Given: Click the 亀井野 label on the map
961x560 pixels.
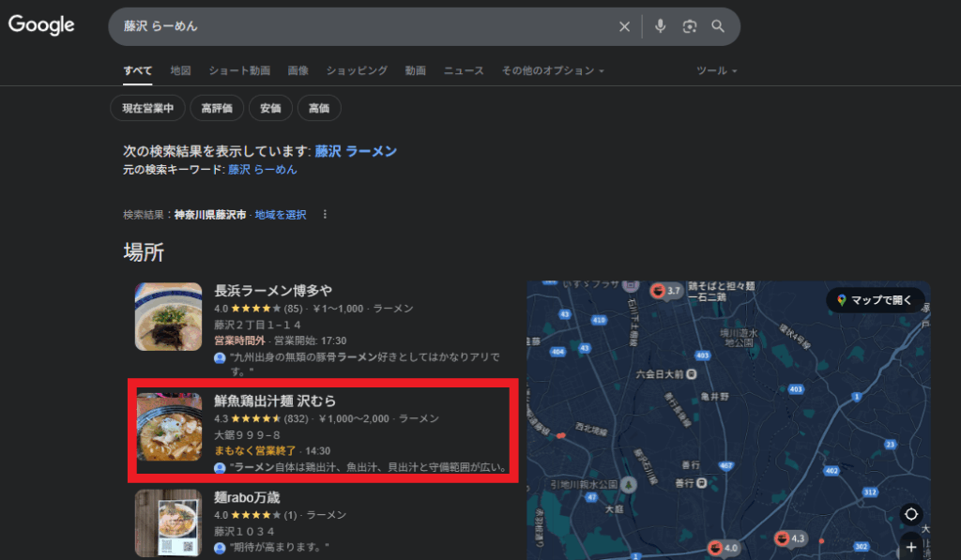Looking at the screenshot, I should point(715,397).
